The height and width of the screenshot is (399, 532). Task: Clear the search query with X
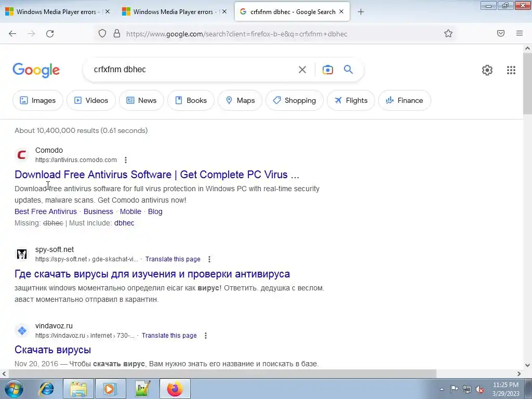tap(302, 70)
